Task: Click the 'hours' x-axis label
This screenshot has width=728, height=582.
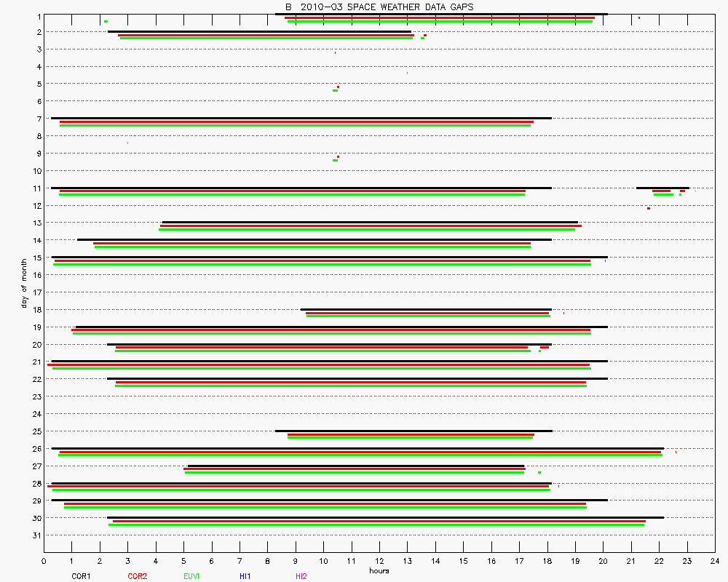Action: 379,570
